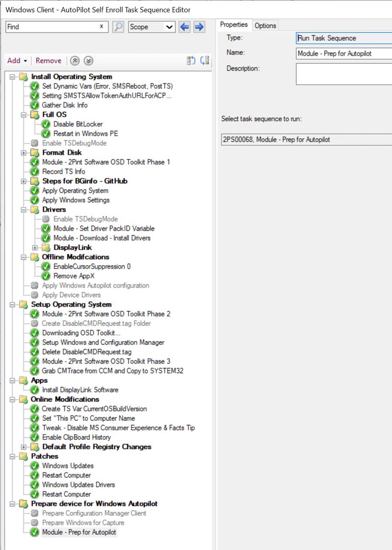Select Module - Download - Install Drivers step
Viewport: 392px width, 550px height.
(102, 238)
